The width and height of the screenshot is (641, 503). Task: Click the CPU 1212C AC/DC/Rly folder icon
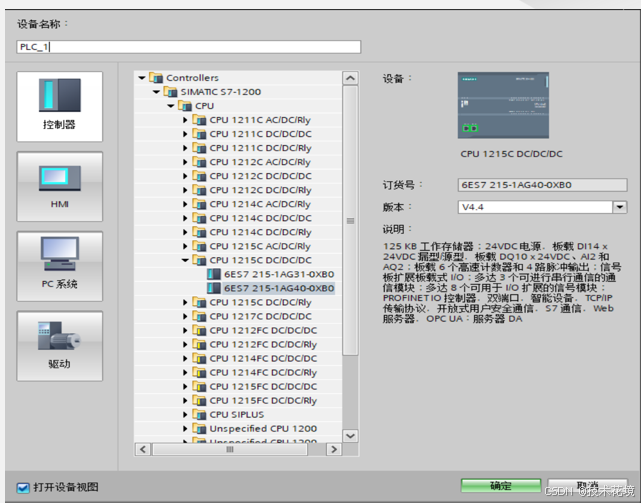[x=199, y=162]
